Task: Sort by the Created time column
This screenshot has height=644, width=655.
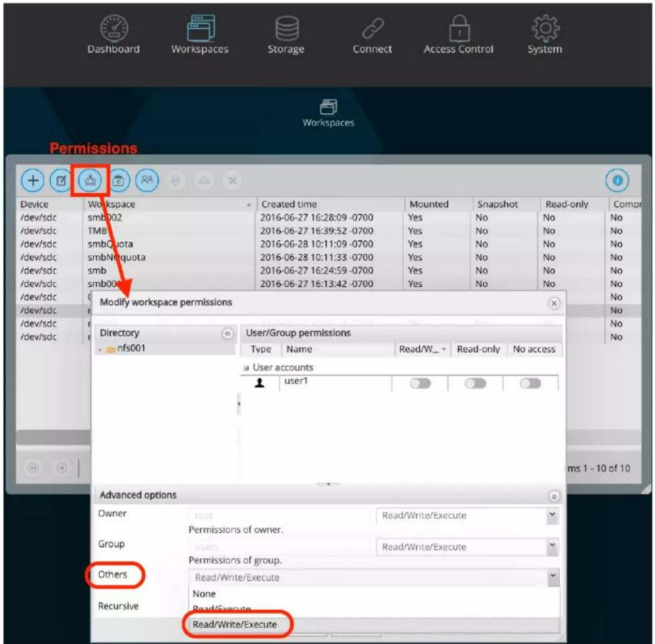Action: [330, 204]
